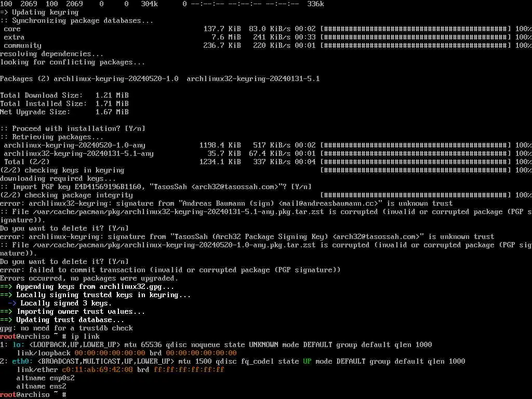532x399 pixels.
Task: Click 'Locally signed 3 keys.' line
Action: coord(60,303)
